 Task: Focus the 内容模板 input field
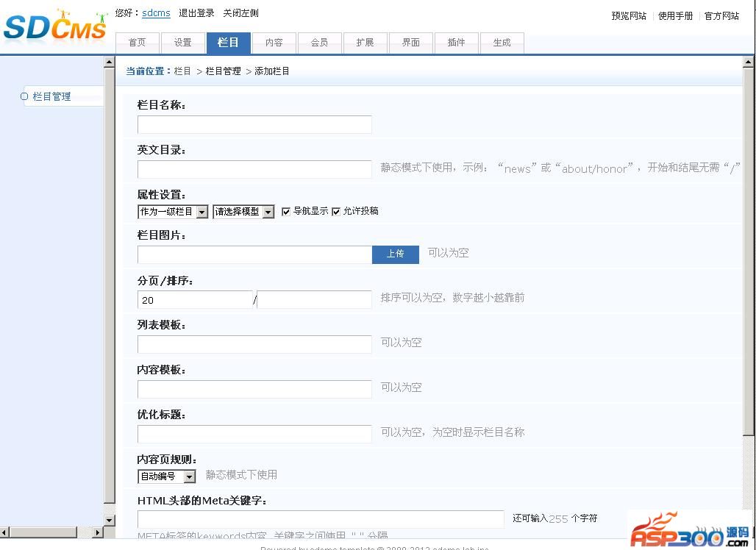pyautogui.click(x=254, y=389)
